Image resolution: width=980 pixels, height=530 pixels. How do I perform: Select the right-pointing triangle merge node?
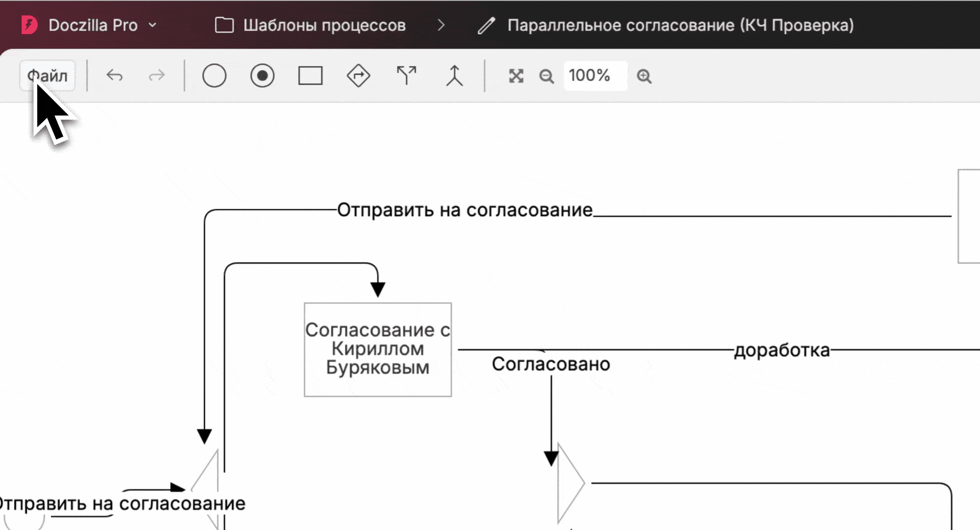[x=571, y=484]
